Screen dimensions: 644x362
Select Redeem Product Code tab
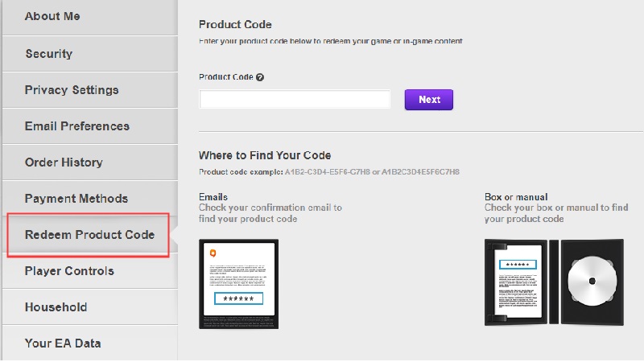[x=89, y=235]
